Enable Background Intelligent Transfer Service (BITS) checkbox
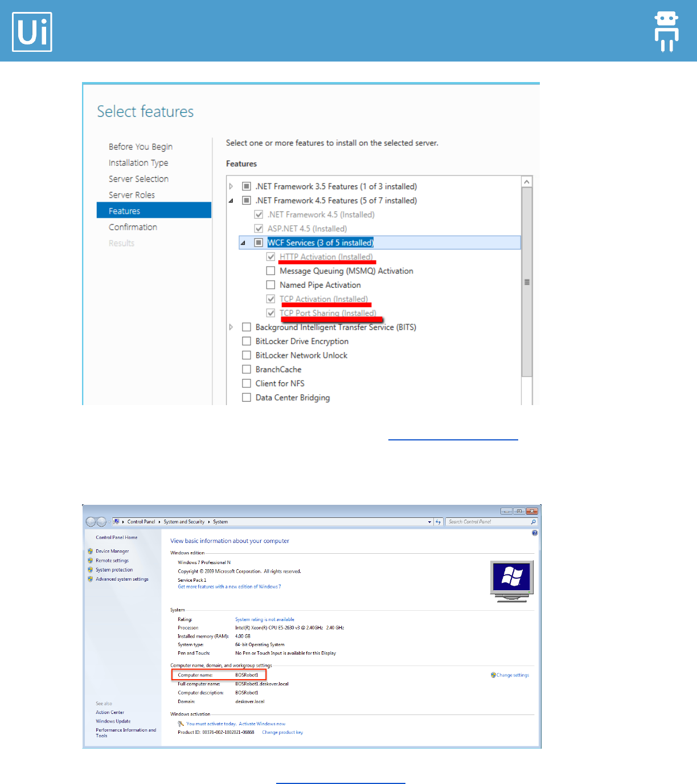Viewport: 697px width, 784px height. coord(247,327)
